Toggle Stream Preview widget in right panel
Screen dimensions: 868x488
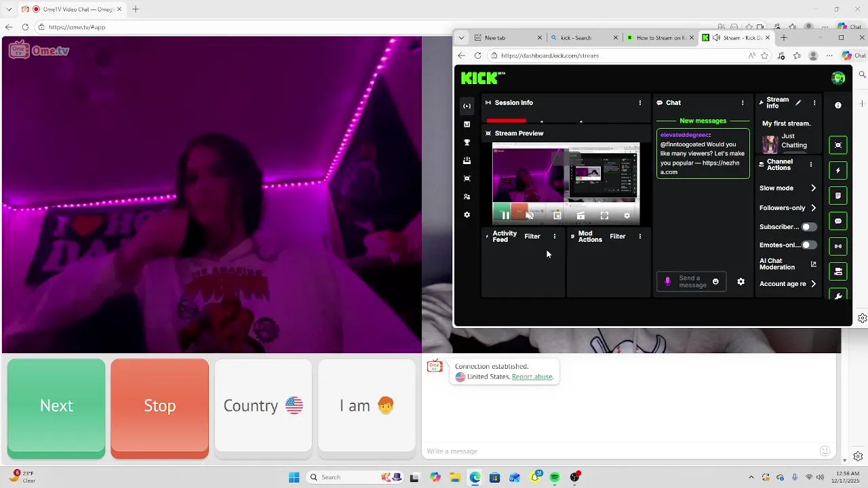(838, 145)
